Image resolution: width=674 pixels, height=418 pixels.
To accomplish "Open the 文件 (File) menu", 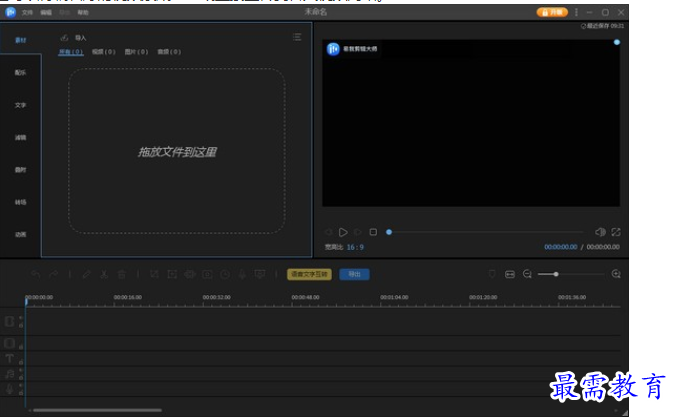I will [x=27, y=12].
